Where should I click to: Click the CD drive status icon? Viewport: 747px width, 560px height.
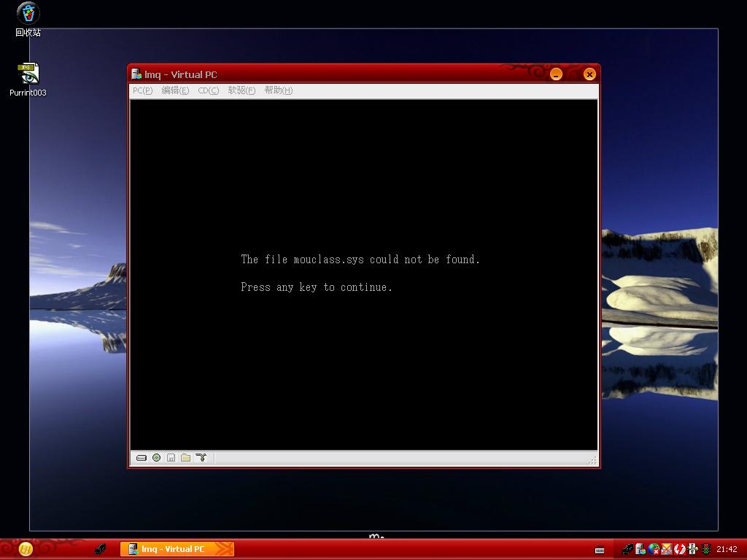(156, 458)
